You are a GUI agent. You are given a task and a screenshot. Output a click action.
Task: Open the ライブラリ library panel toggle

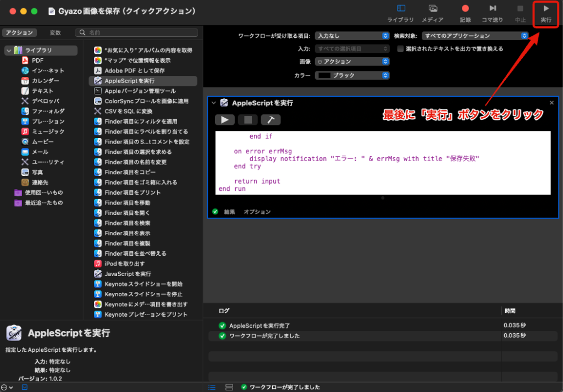pos(401,13)
